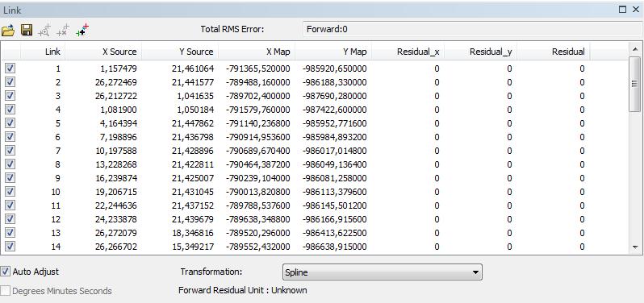Viewport: 644px width, 303px height.
Task: Close the Link window
Action: 635,10
